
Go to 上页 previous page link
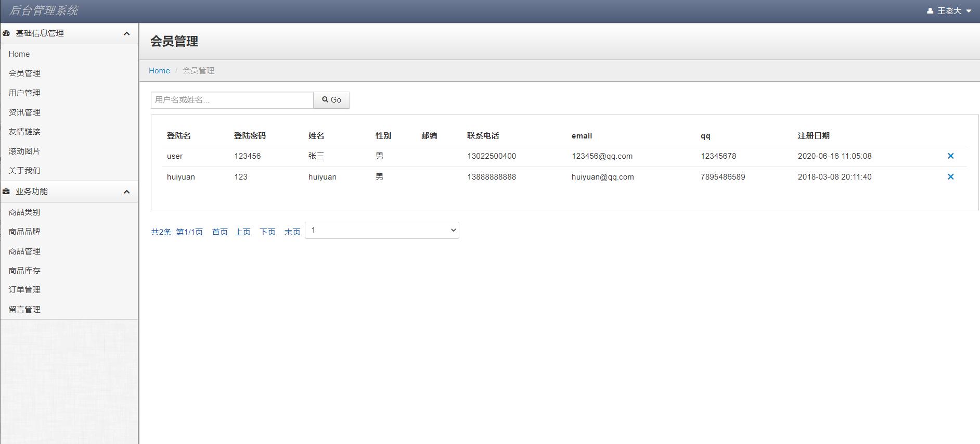[x=242, y=232]
